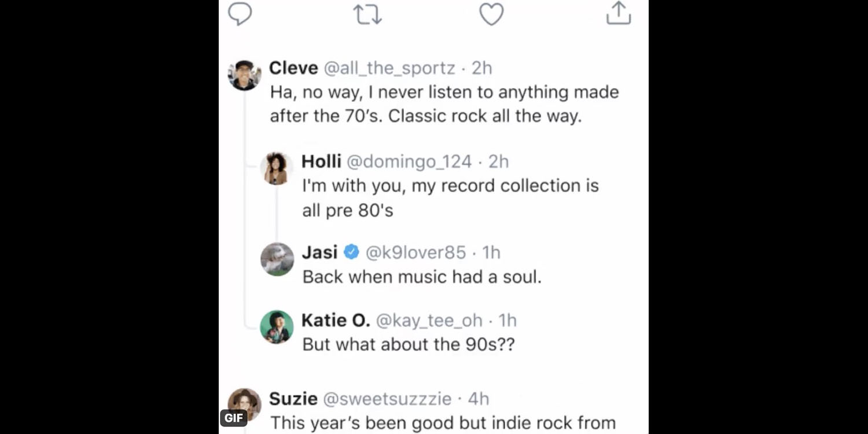
Task: Visit the @domingo_124 profile handle
Action: pyautogui.click(x=409, y=161)
